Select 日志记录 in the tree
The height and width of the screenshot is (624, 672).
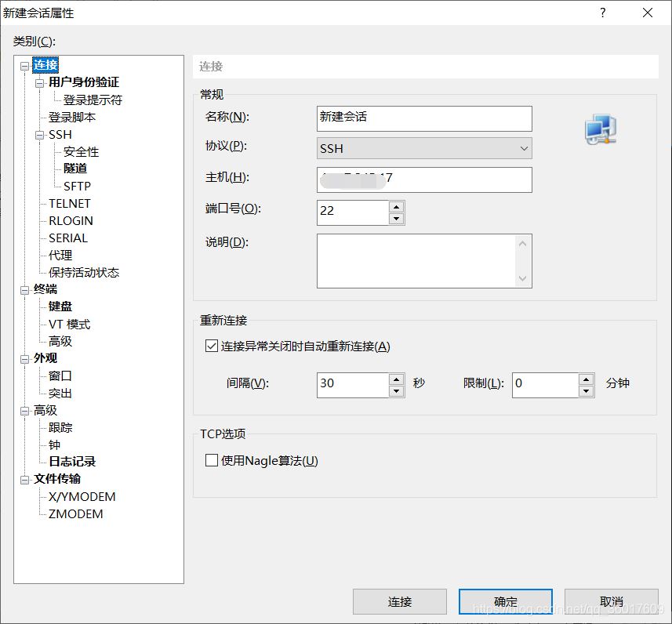pyautogui.click(x=72, y=462)
